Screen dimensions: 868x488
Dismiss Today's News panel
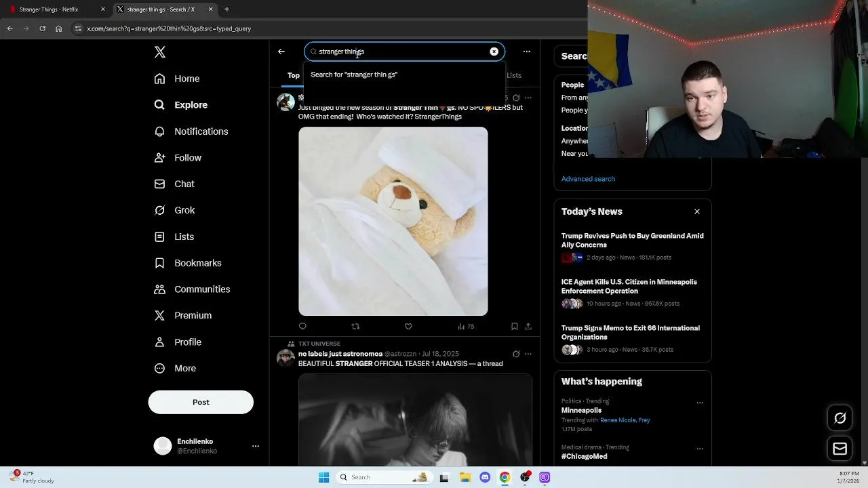tap(697, 211)
